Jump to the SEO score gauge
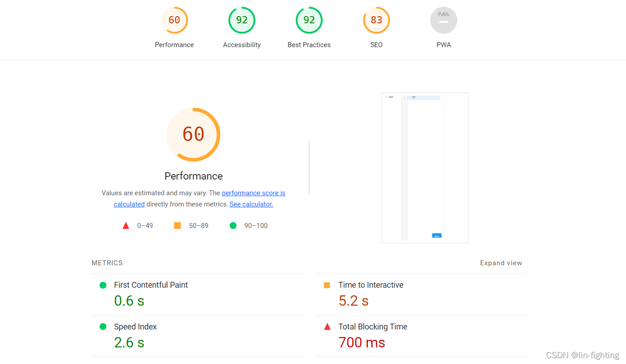The height and width of the screenshot is (364, 626). (376, 20)
